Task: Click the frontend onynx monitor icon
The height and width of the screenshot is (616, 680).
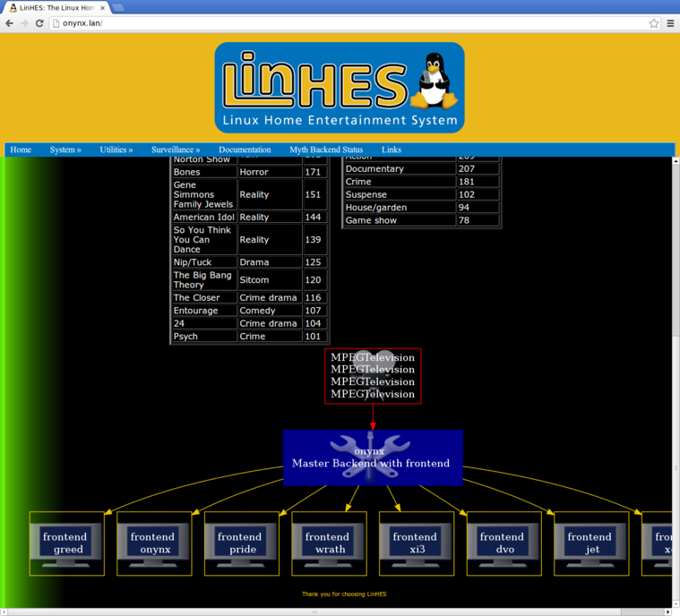Action: click(x=154, y=543)
